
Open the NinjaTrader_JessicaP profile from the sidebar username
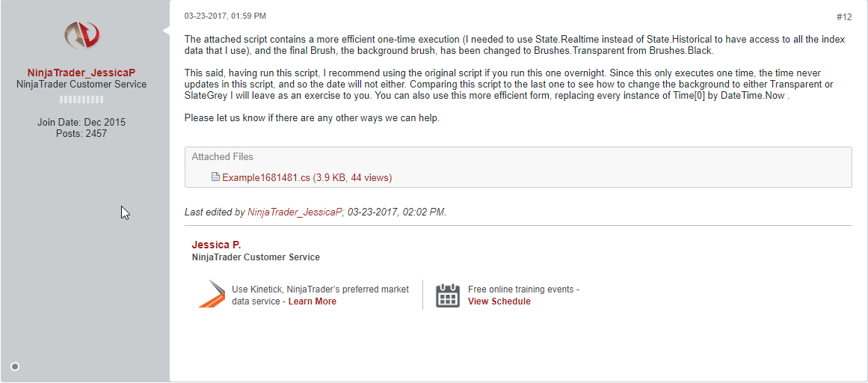tap(81, 73)
